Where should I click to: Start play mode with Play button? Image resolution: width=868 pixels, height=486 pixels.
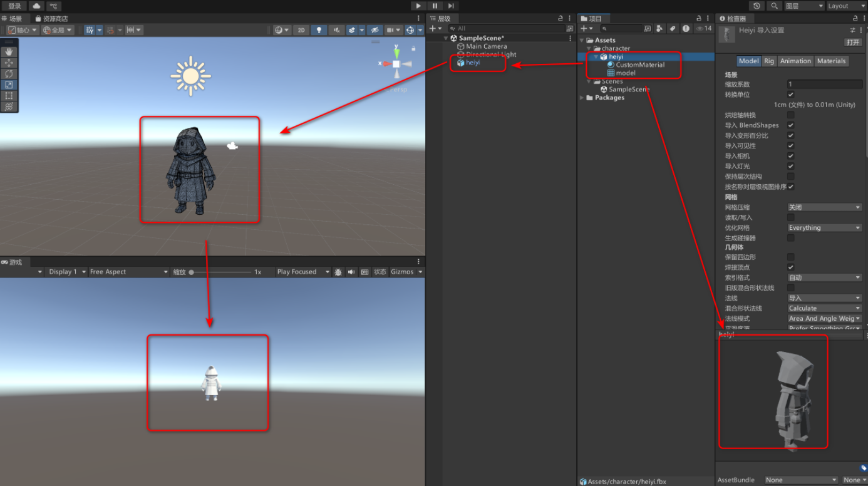coord(419,6)
